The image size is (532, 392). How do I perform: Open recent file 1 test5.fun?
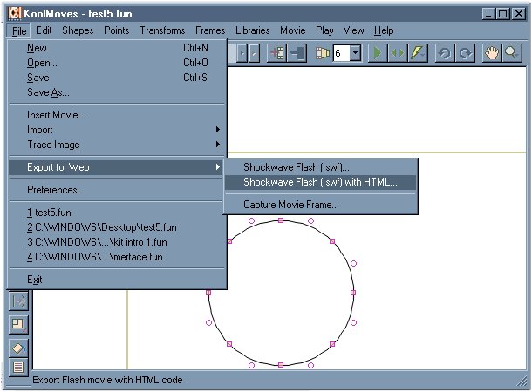(117, 213)
